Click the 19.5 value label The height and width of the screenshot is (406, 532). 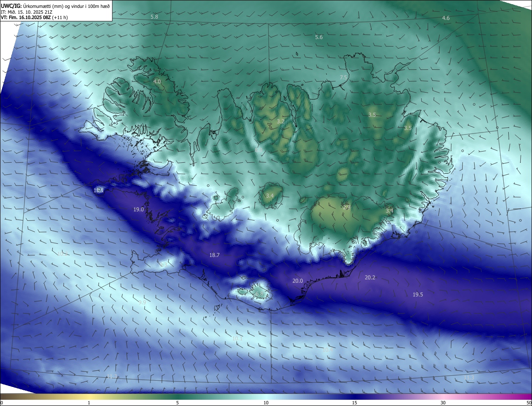[x=418, y=295]
